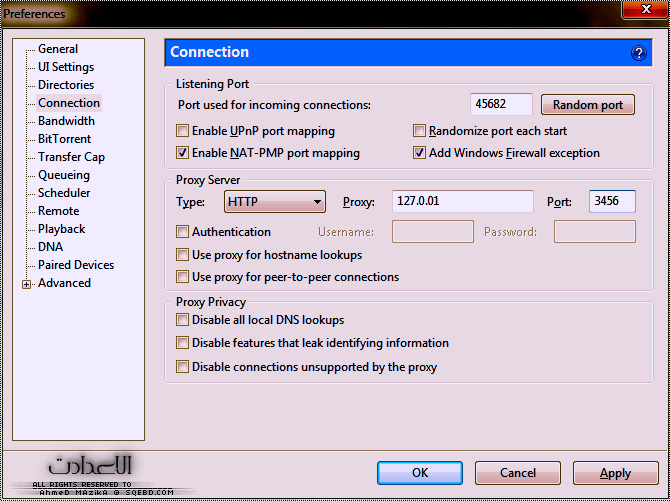Click the incoming connections port field

pyautogui.click(x=500, y=105)
